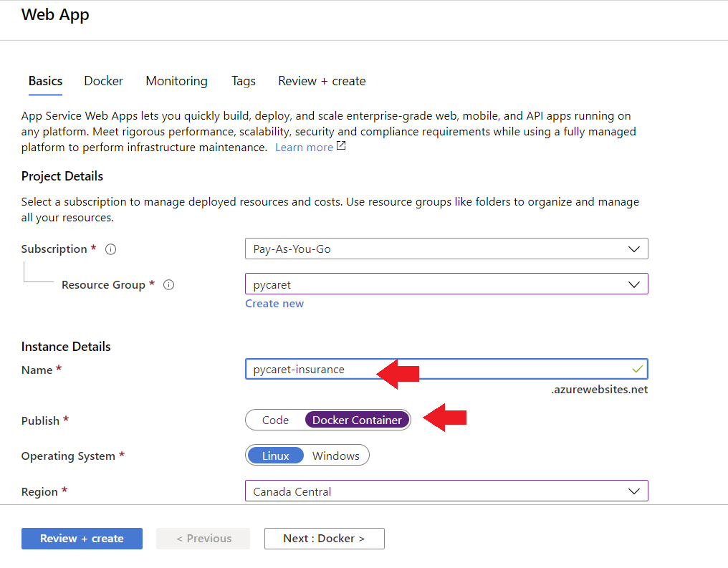Screen dimensions: 728x568
Task: Expand the Resource Group dropdown
Action: point(446,284)
